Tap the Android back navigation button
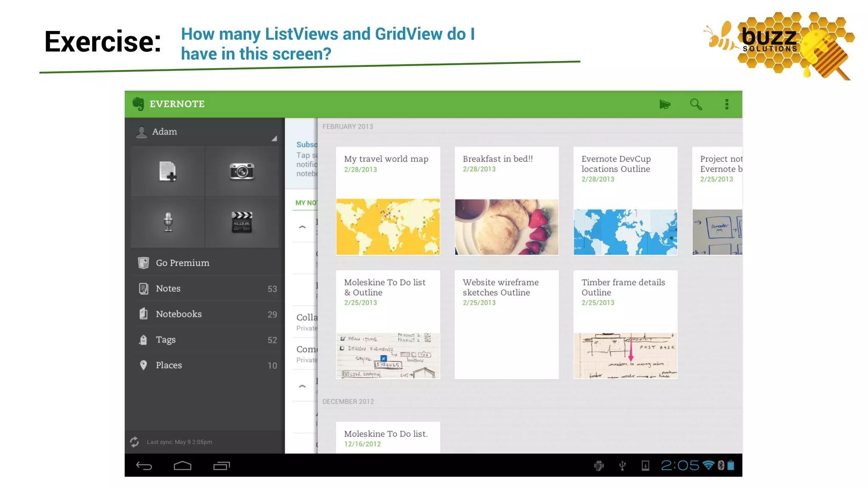868x488 pixels. [144, 466]
